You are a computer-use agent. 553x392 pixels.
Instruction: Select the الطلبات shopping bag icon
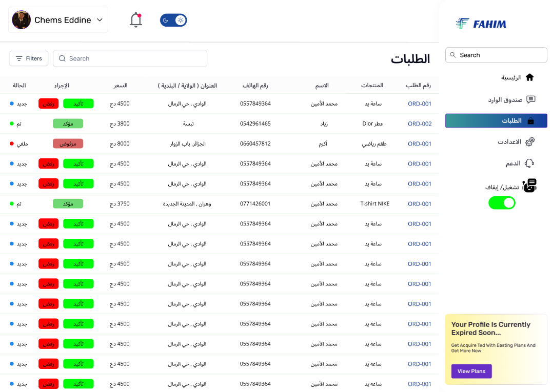coord(532,120)
